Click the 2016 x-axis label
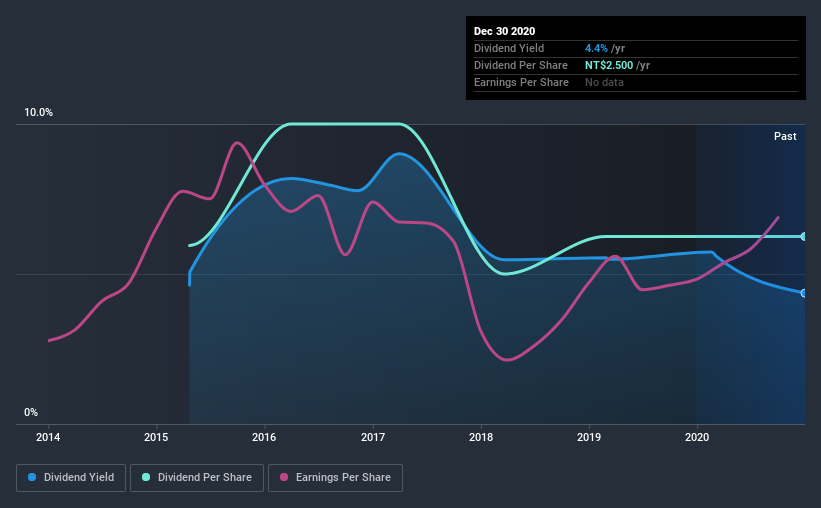The image size is (821, 508). point(264,437)
